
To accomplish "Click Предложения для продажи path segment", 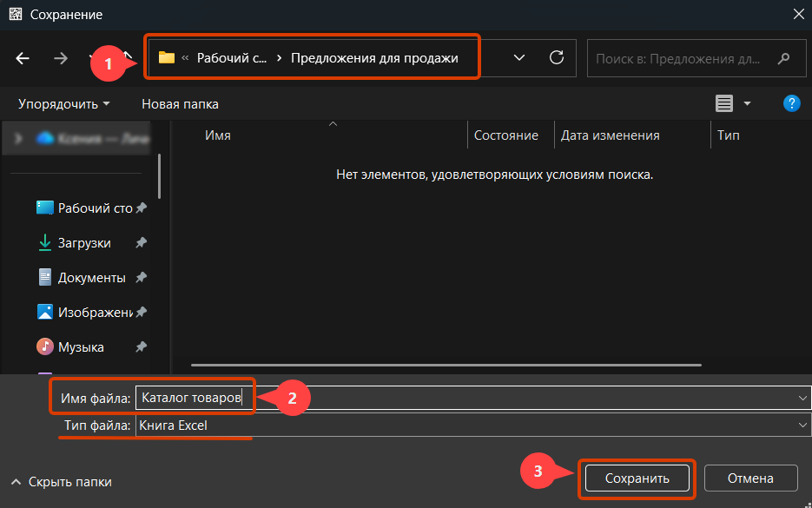I will click(374, 58).
